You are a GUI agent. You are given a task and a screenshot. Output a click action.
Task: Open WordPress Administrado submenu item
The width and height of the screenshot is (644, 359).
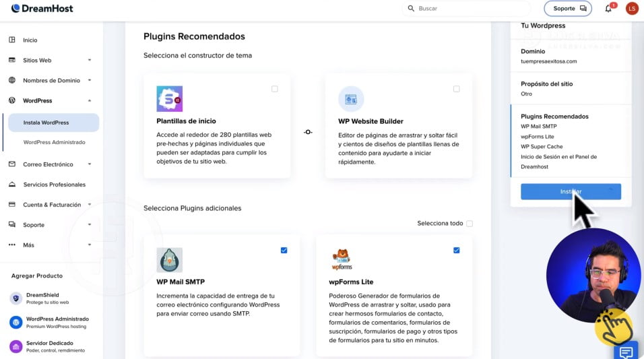click(x=54, y=142)
